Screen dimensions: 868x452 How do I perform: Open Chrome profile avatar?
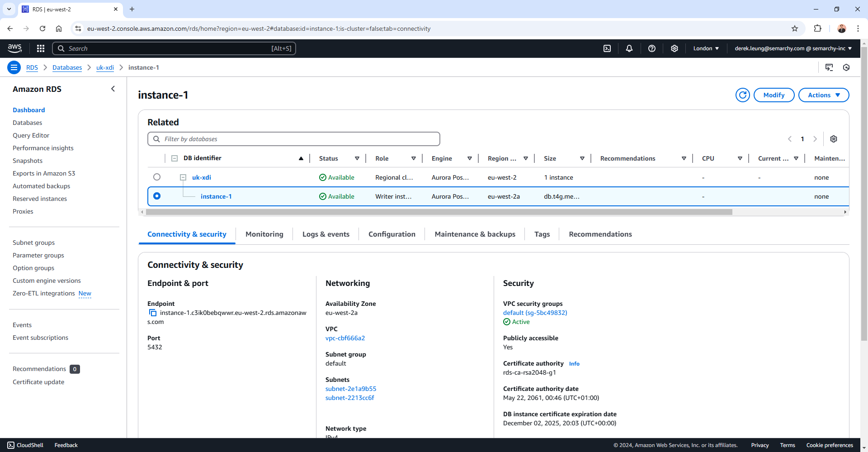click(842, 29)
